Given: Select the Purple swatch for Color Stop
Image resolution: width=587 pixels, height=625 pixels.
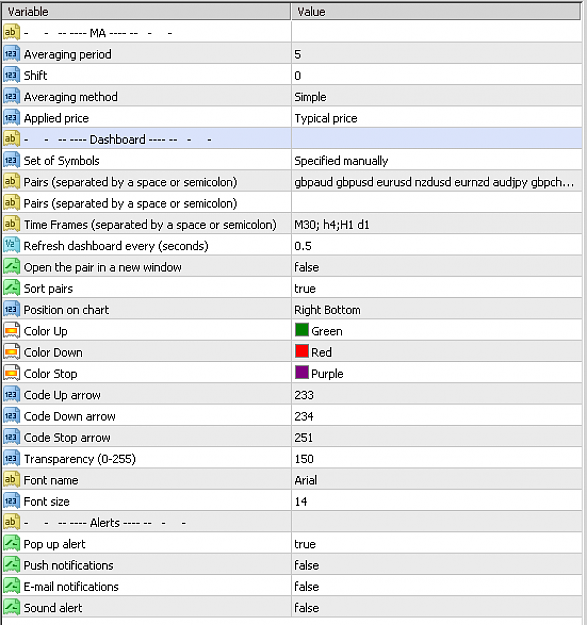Looking at the screenshot, I should pos(302,373).
